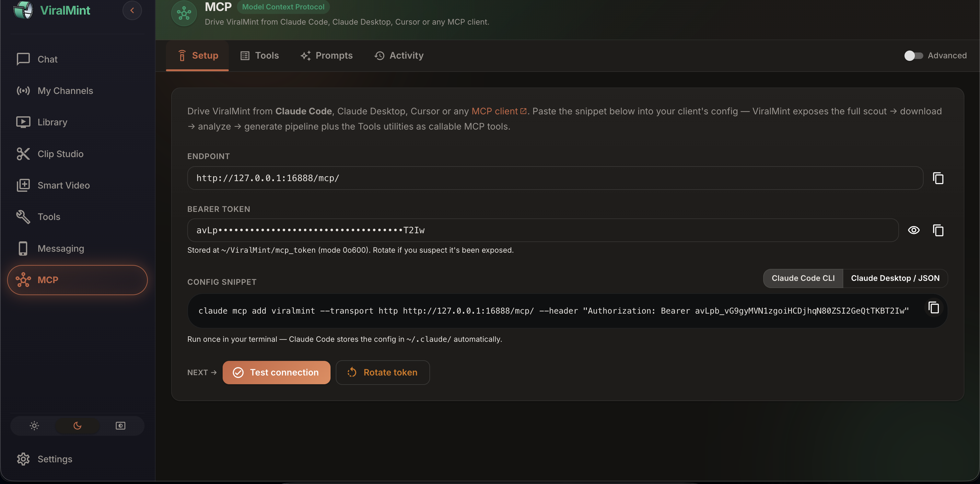Viewport: 980px width, 484px height.
Task: Copy the config snippet
Action: [934, 307]
